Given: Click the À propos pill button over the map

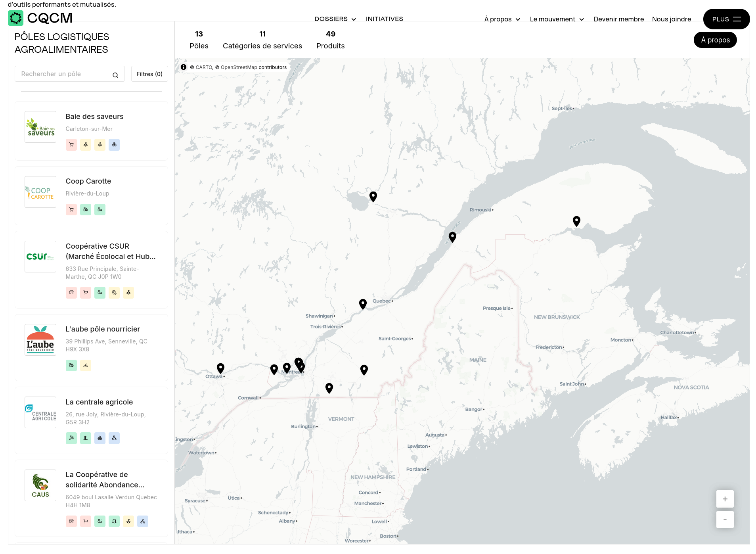Looking at the screenshot, I should [715, 40].
